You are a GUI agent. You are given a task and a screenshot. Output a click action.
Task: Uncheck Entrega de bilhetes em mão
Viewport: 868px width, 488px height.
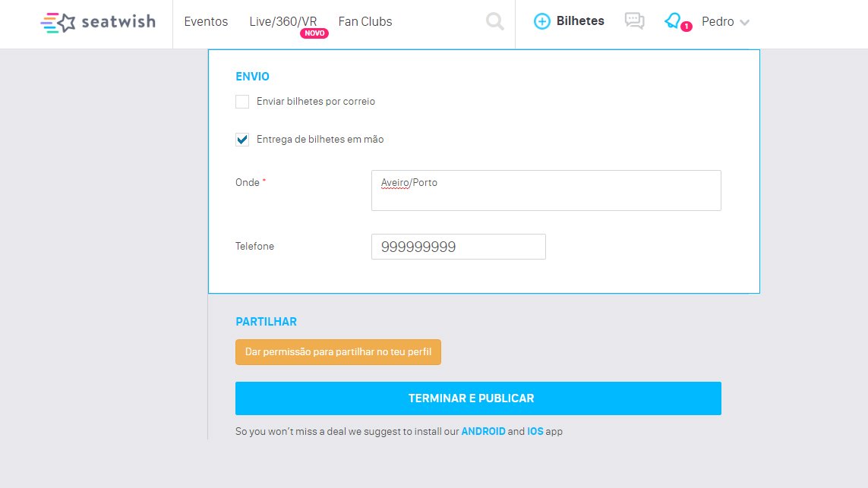[242, 140]
